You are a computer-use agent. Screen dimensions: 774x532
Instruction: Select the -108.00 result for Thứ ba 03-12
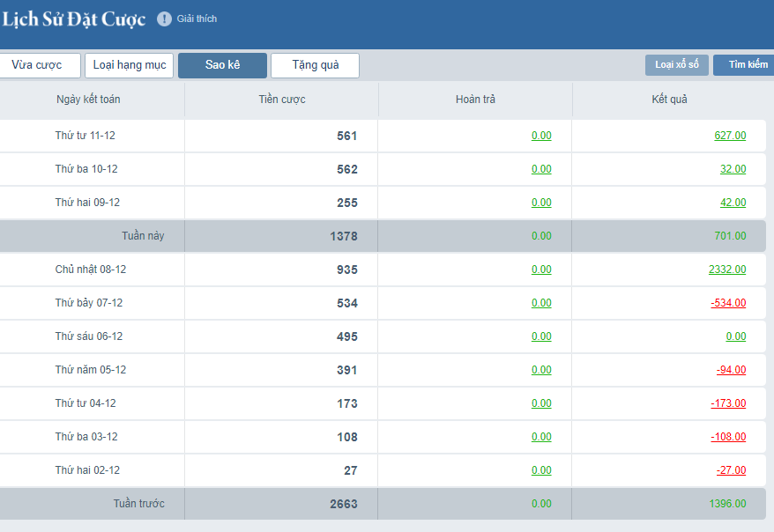click(728, 437)
